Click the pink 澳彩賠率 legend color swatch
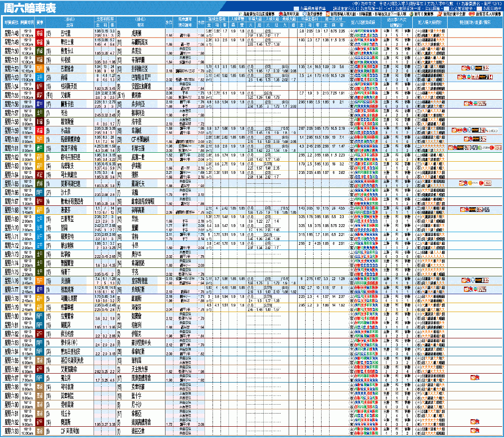The width and height of the screenshot is (504, 438). point(479,8)
